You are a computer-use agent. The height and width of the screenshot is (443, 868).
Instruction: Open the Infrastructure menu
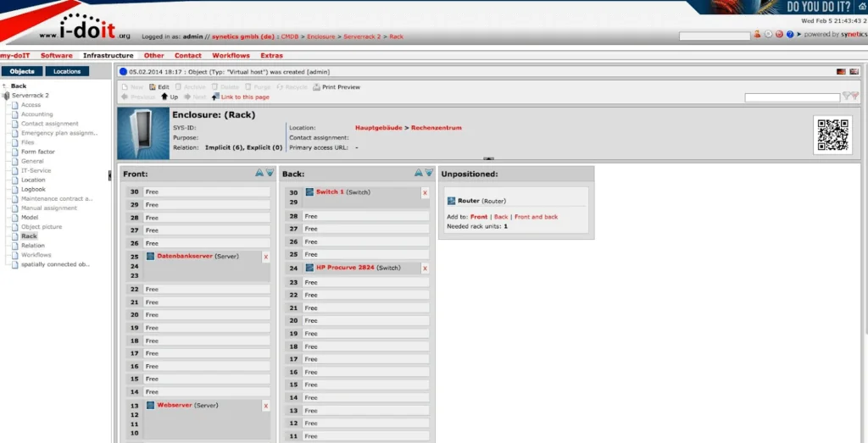click(108, 56)
